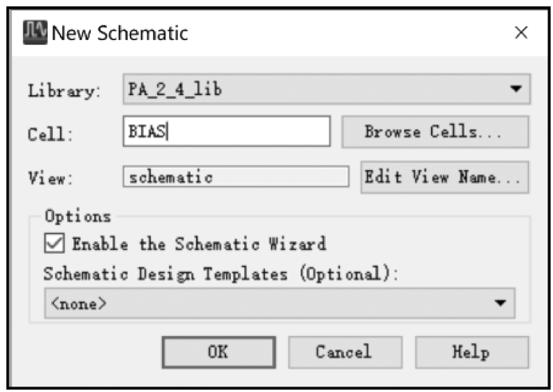Open Help for New Schematic
The width and height of the screenshot is (553, 392).
click(472, 352)
